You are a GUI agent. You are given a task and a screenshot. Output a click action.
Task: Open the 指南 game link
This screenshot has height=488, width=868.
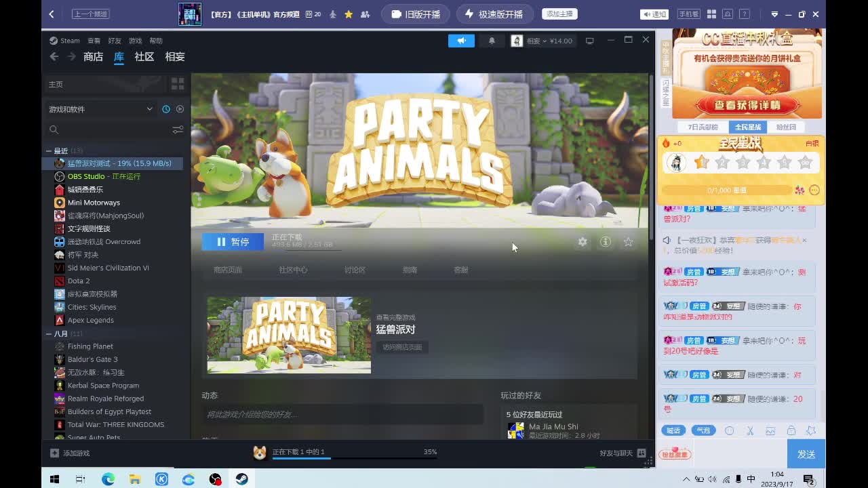pos(410,270)
